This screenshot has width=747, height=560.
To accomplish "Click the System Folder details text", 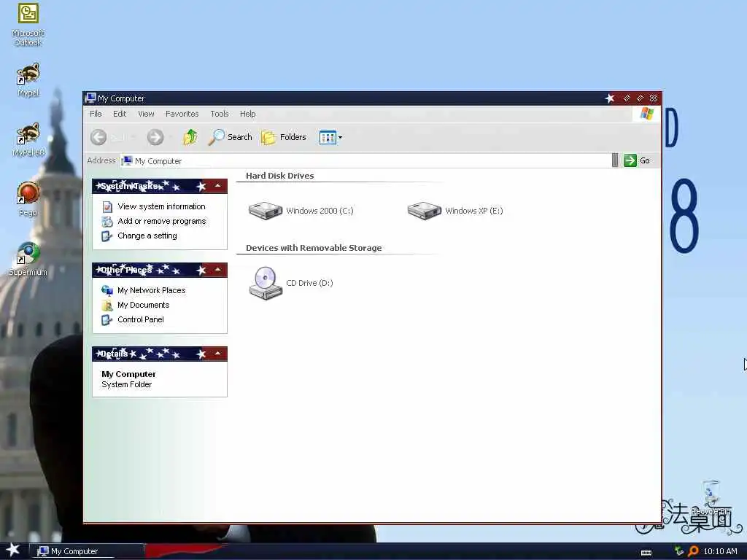I will [x=126, y=384].
